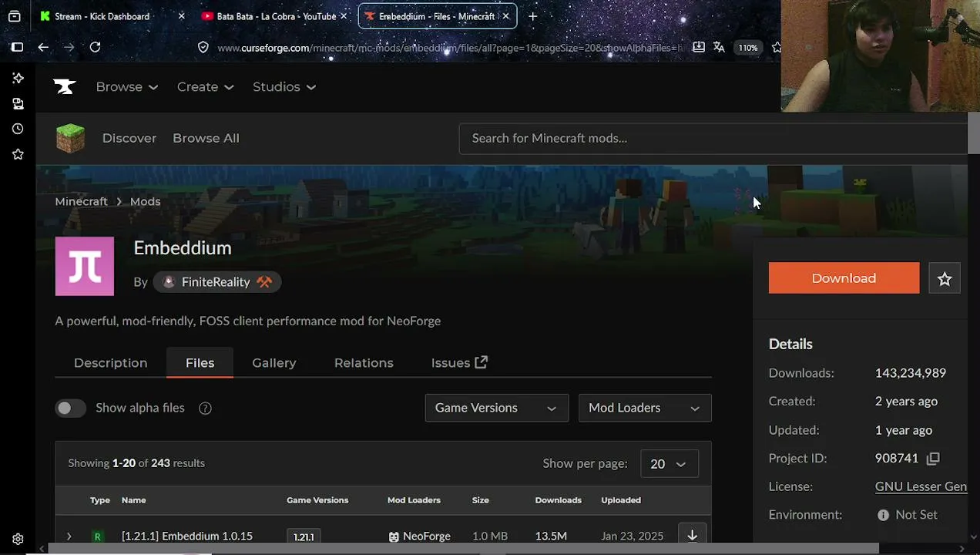Open the Browse All link
The image size is (980, 555).
206,139
